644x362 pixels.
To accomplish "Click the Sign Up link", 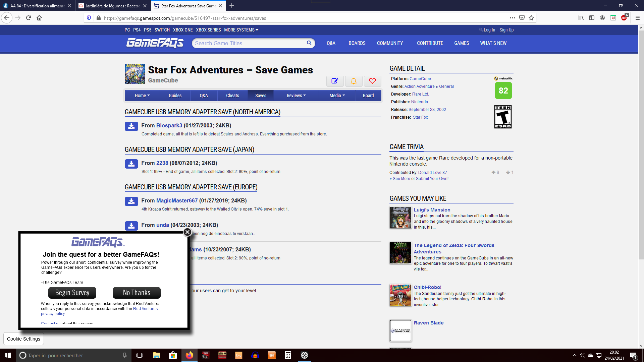I will click(506, 30).
